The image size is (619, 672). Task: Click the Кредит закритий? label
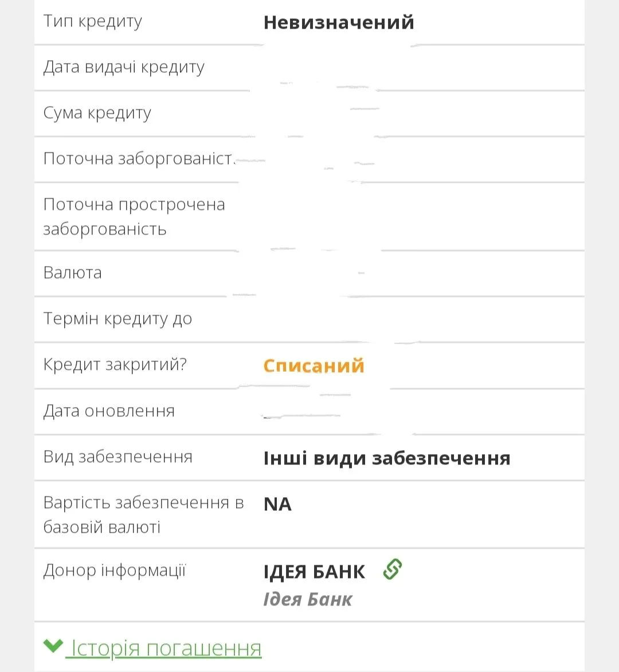(115, 365)
